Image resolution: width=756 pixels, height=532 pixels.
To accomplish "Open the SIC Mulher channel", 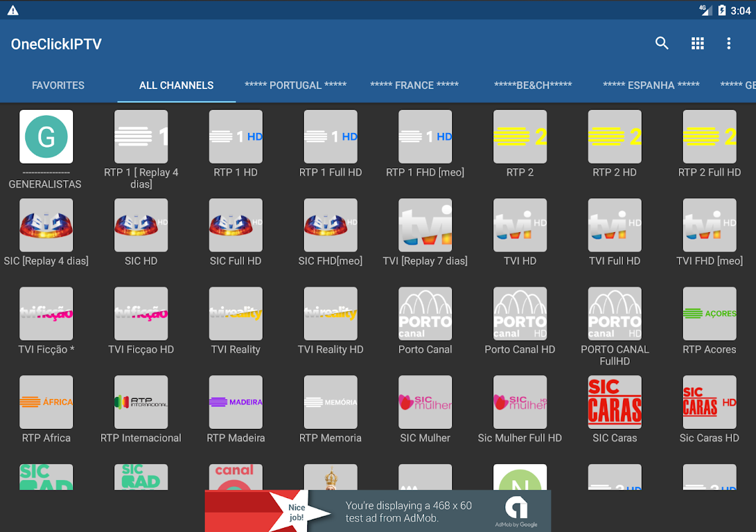I will [x=426, y=402].
